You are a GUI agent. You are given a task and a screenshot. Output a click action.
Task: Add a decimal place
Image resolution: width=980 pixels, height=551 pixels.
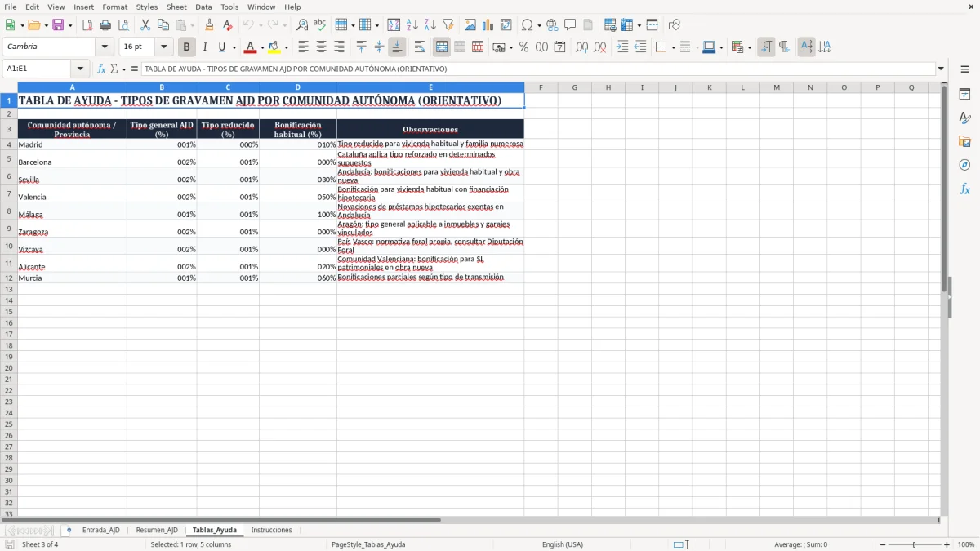582,47
